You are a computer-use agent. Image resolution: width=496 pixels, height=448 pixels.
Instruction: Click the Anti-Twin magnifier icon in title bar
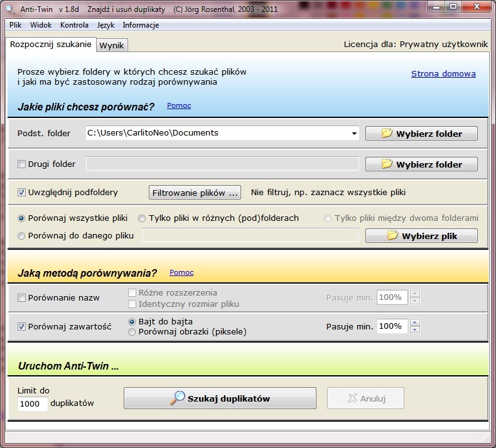(x=11, y=9)
